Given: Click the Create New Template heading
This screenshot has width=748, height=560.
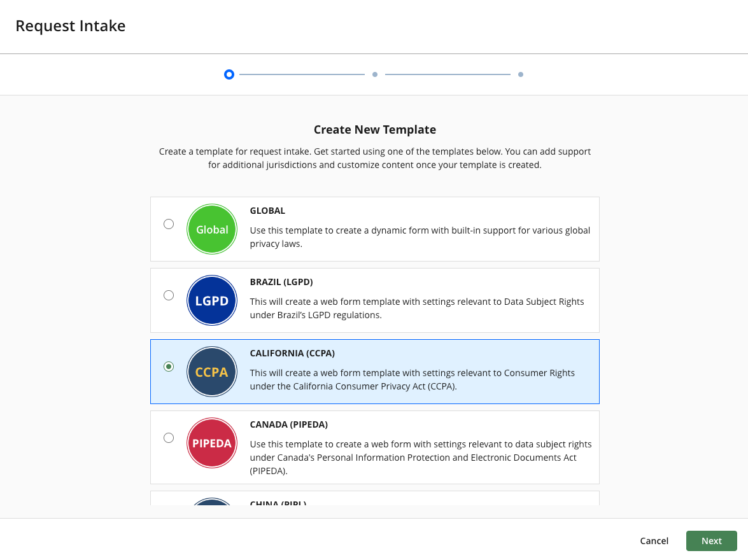Looking at the screenshot, I should click(x=375, y=129).
